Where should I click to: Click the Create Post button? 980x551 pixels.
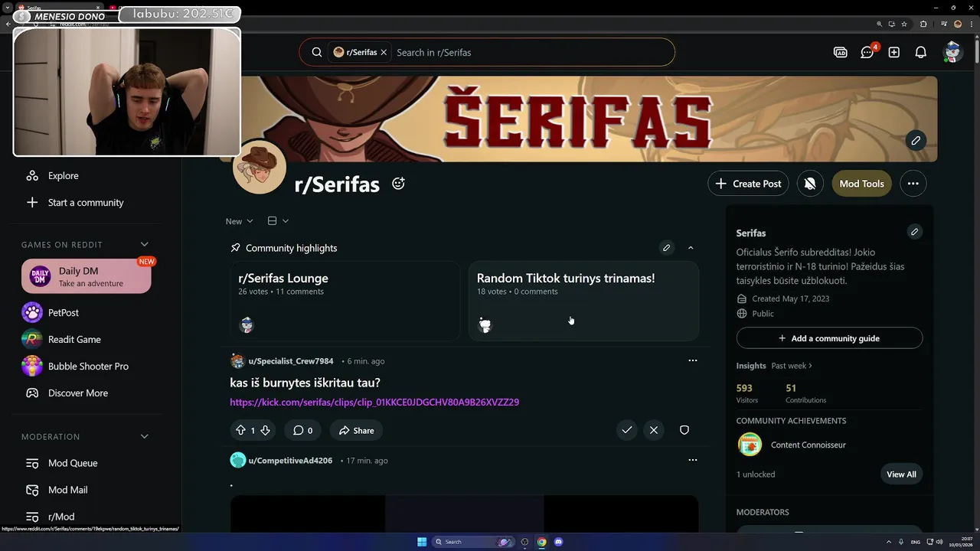click(748, 184)
